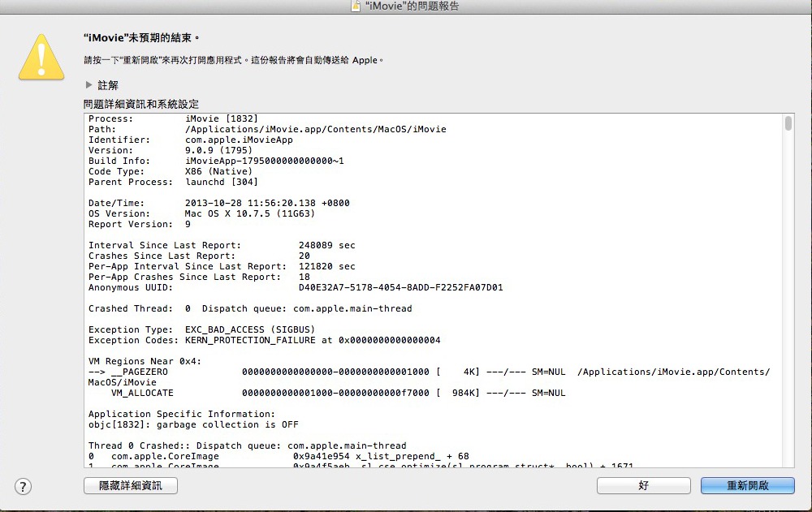Screen dimensions: 812x512
Task: Click the Process line "iMovie [1832]"
Action: [173, 118]
